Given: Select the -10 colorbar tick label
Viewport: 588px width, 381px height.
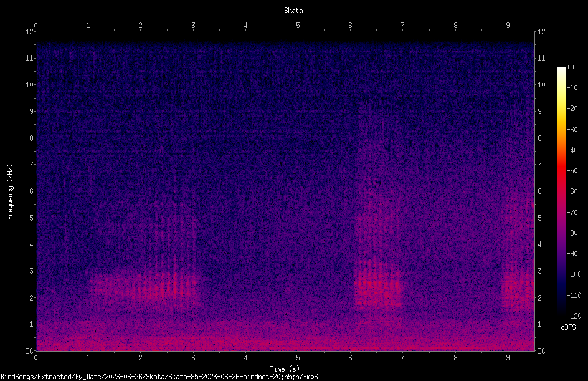Looking at the screenshot, I should click(572, 88).
